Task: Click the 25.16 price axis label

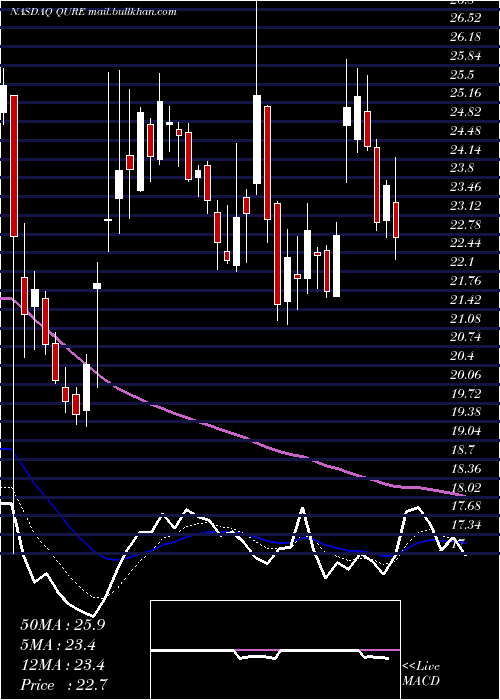Action: coord(465,93)
